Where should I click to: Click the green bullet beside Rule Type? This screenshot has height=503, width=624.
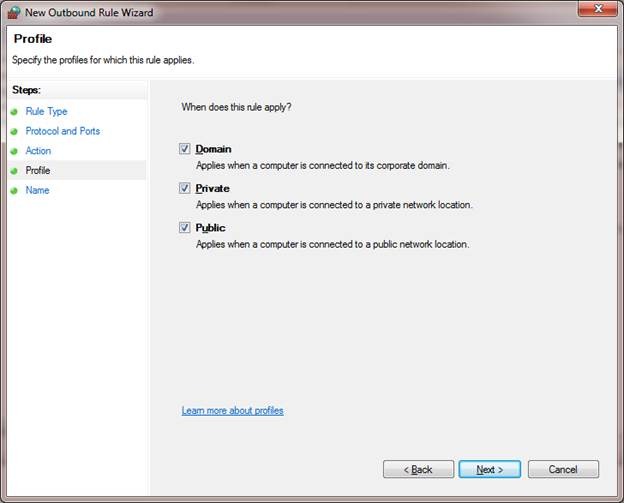(x=14, y=112)
